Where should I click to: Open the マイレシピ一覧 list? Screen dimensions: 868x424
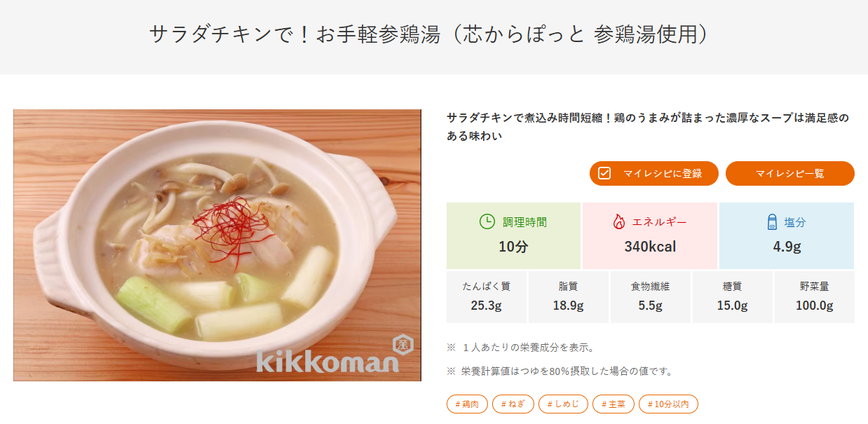(789, 173)
